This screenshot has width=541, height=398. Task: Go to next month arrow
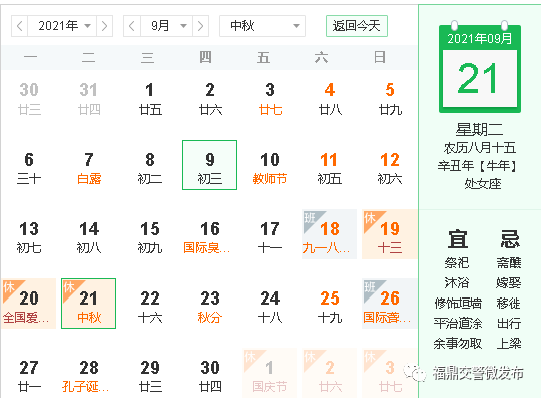click(200, 26)
